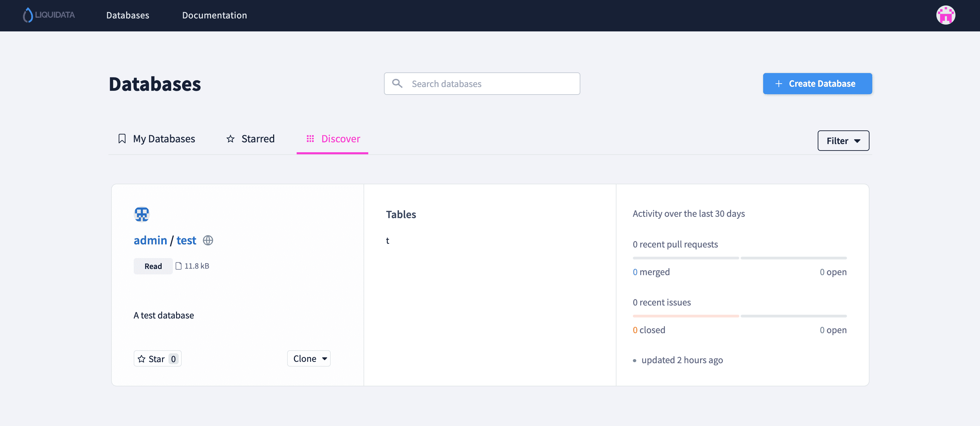
Task: Click the updated 2 hours ago text
Action: (682, 360)
